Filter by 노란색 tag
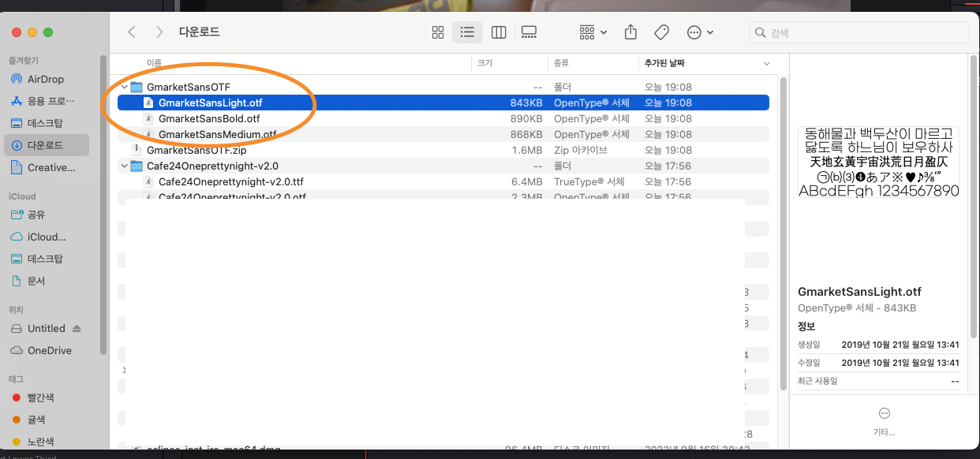Screen dimensions: 980x459 46,442
